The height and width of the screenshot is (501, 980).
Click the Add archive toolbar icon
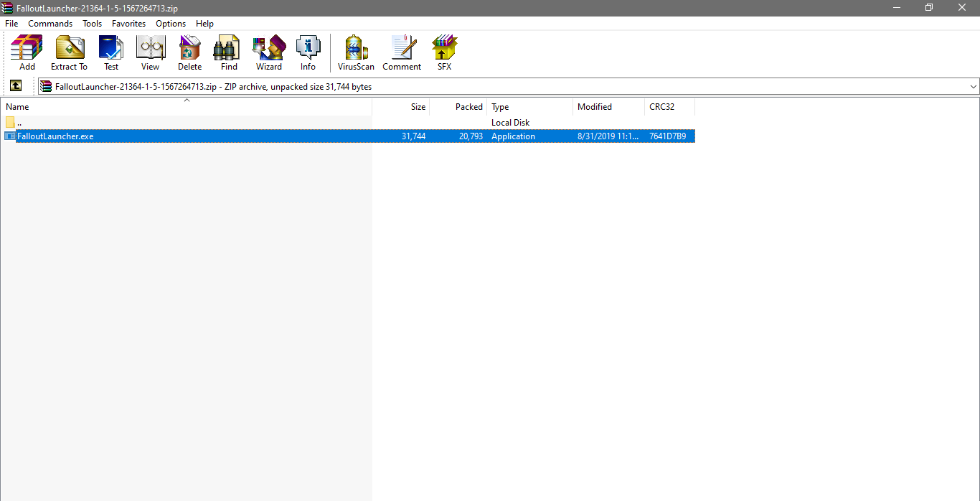coord(27,52)
